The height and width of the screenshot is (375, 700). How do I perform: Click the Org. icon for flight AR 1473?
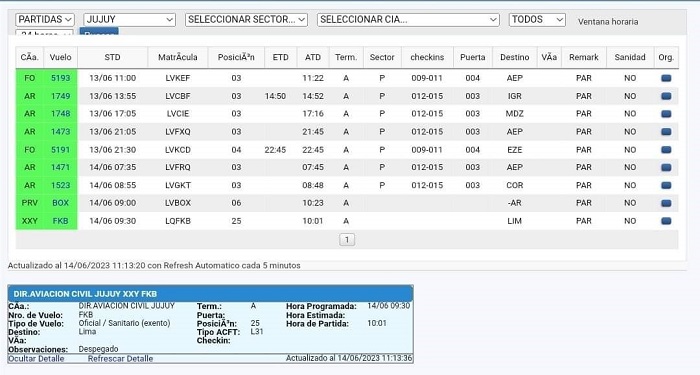(666, 132)
